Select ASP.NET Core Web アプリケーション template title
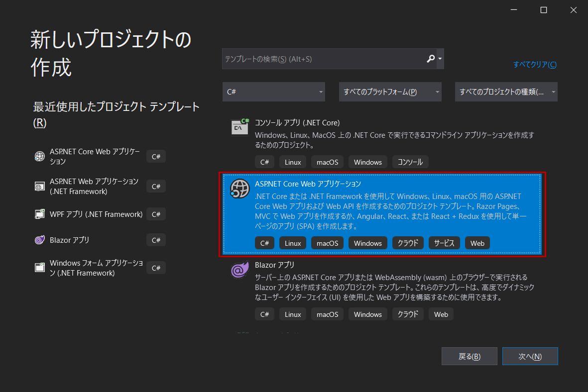This screenshot has height=392, width=588. click(x=308, y=184)
